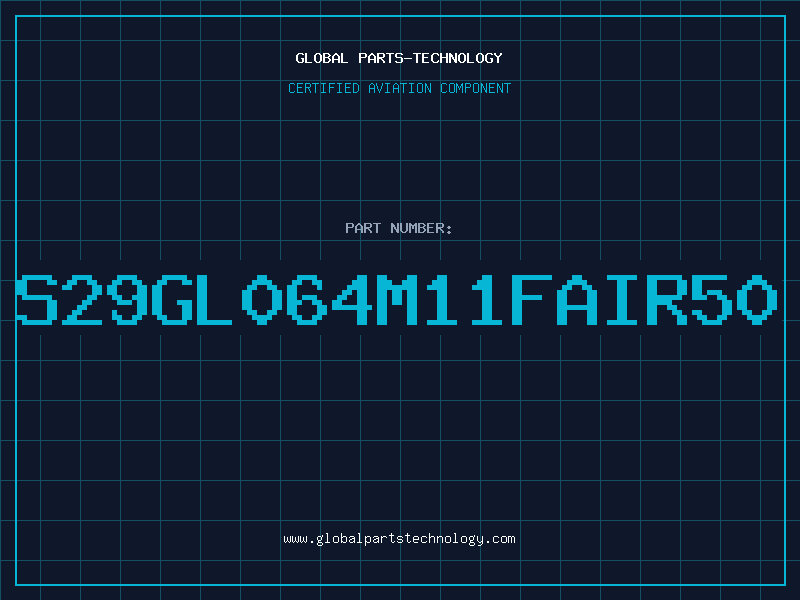This screenshot has height=600, width=800.
Task: Click the letter R in the part number
Action: 667,299
